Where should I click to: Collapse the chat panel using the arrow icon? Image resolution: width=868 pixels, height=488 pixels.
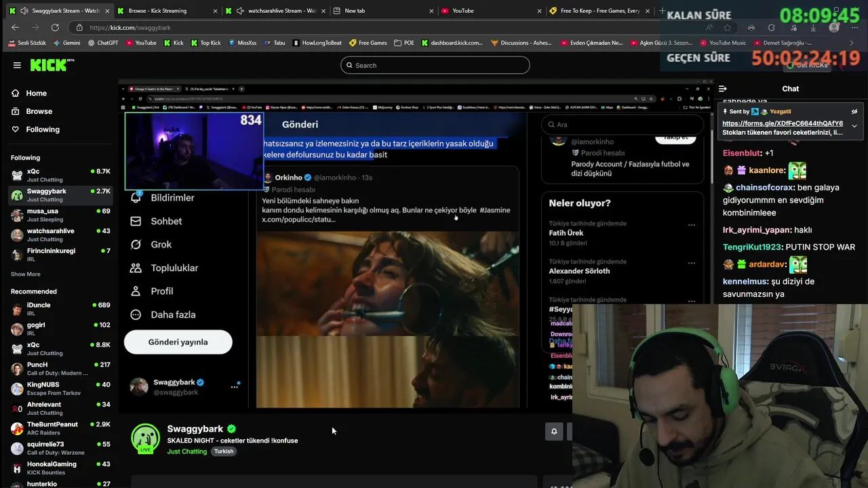coord(723,89)
